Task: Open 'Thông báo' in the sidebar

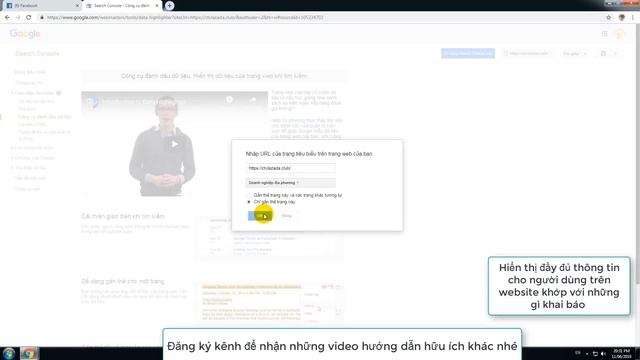Action: (29, 83)
